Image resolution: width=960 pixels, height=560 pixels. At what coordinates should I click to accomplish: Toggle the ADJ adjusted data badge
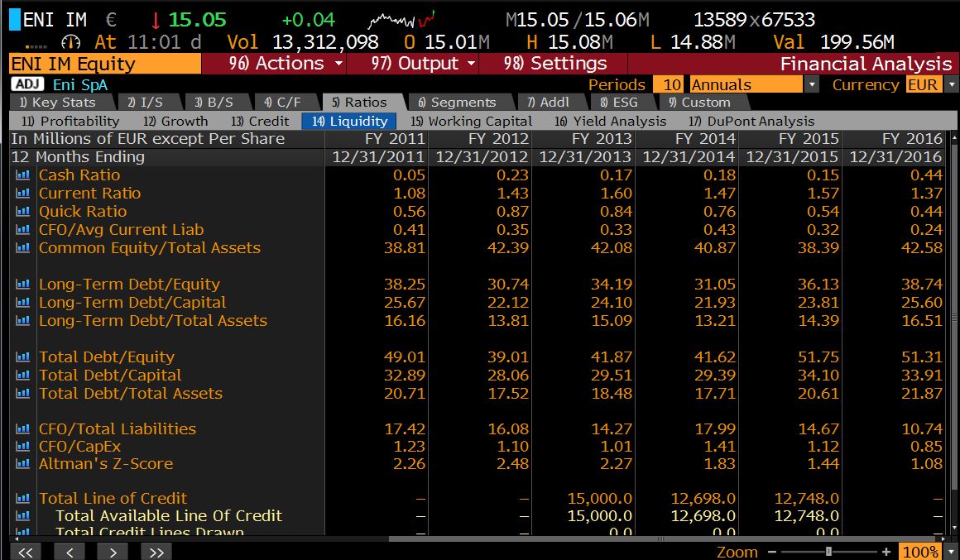[x=29, y=84]
